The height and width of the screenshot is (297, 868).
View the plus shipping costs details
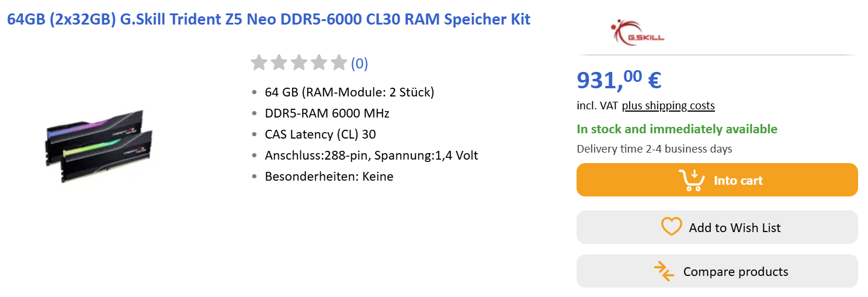pyautogui.click(x=668, y=106)
